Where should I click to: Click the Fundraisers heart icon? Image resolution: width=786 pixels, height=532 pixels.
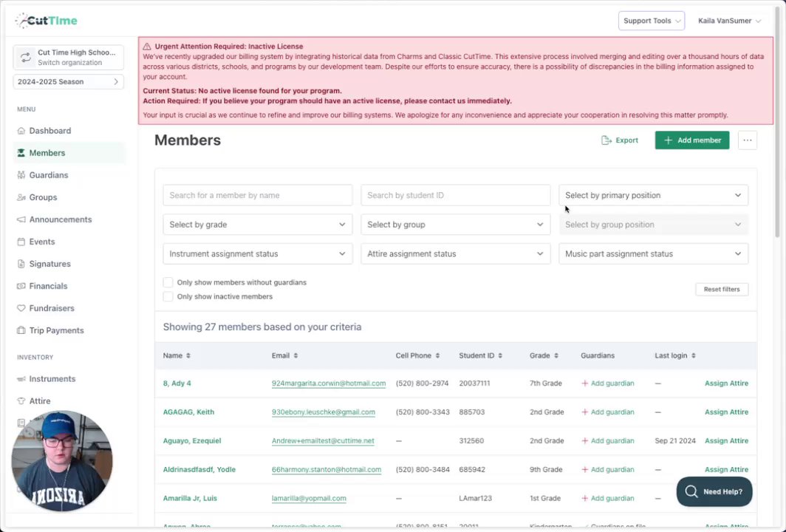click(21, 308)
